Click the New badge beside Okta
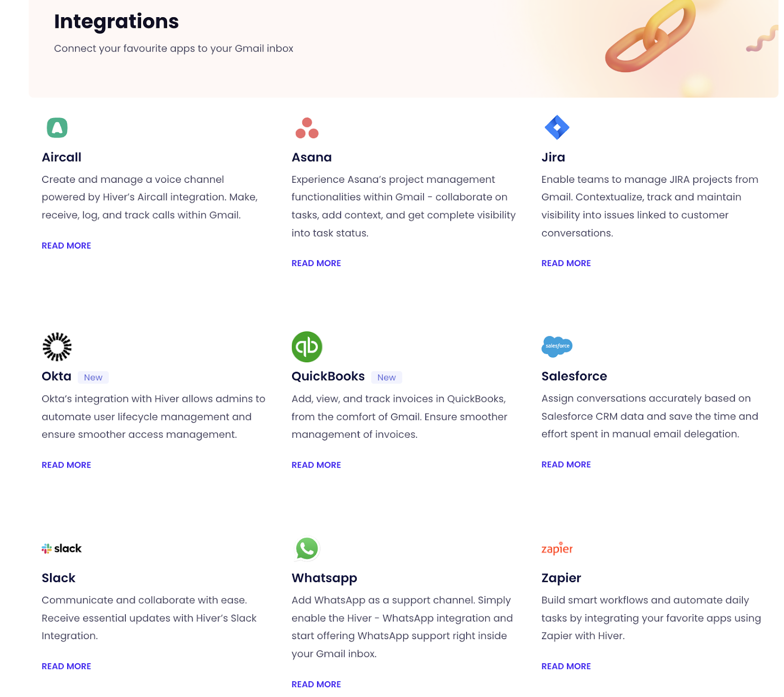Viewport: 784px width, 697px height. 93,377
